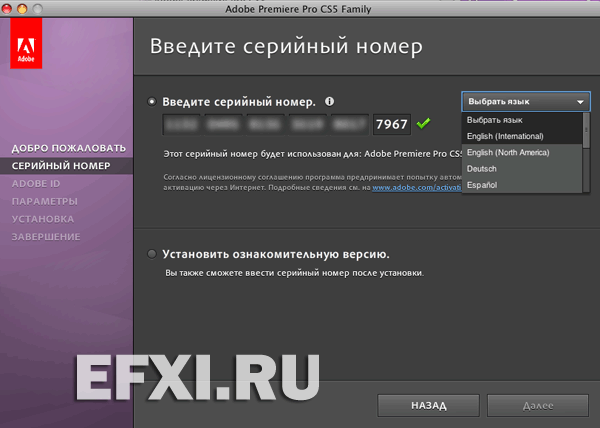Click the green checkmark validation icon
Screen dimensions: 600x428
pyautogui.click(x=424, y=124)
